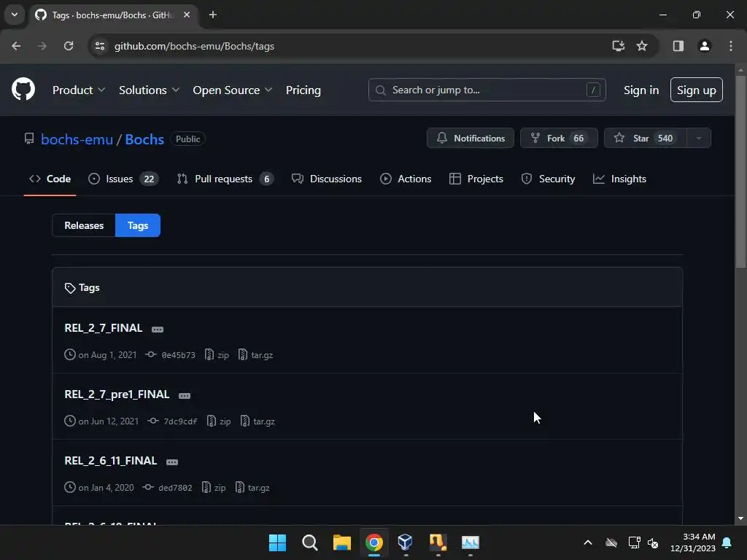Focus the Search or jump to field

click(487, 90)
